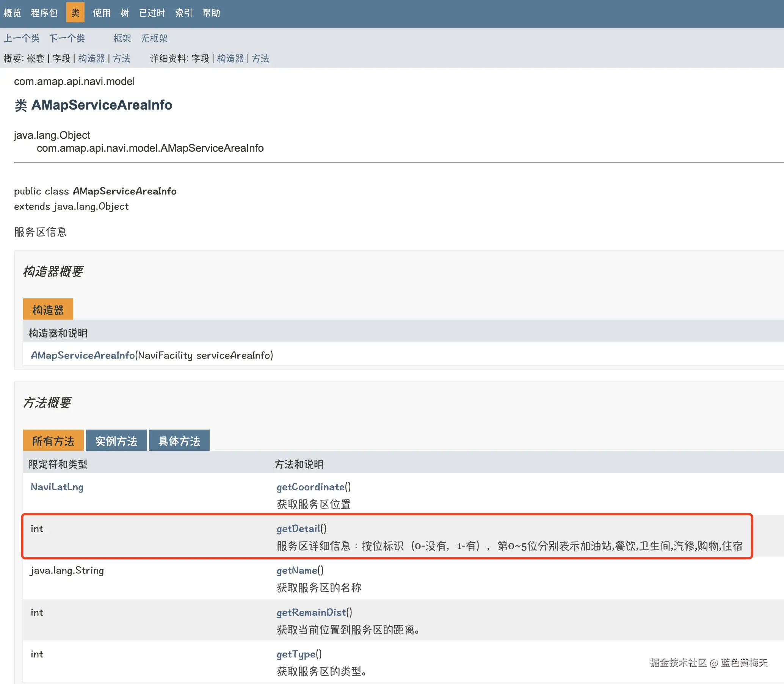Screen dimensions: 784x684
Task: Select the 实例方法 tab
Action: click(x=116, y=441)
